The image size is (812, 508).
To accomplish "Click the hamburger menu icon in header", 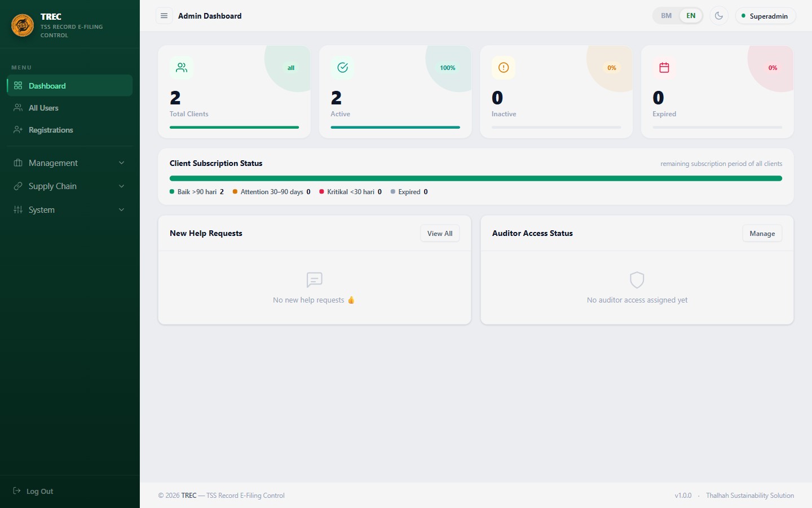I will point(164,16).
